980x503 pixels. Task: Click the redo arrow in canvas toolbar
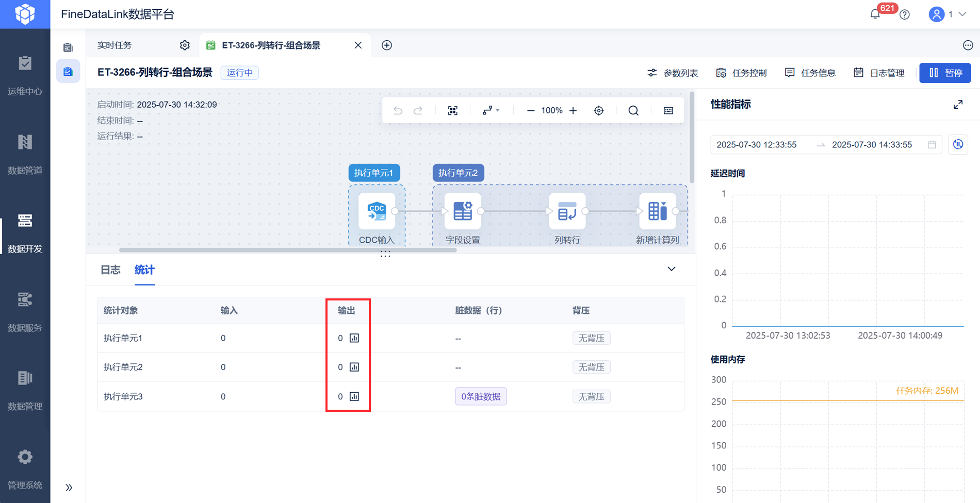(x=418, y=111)
